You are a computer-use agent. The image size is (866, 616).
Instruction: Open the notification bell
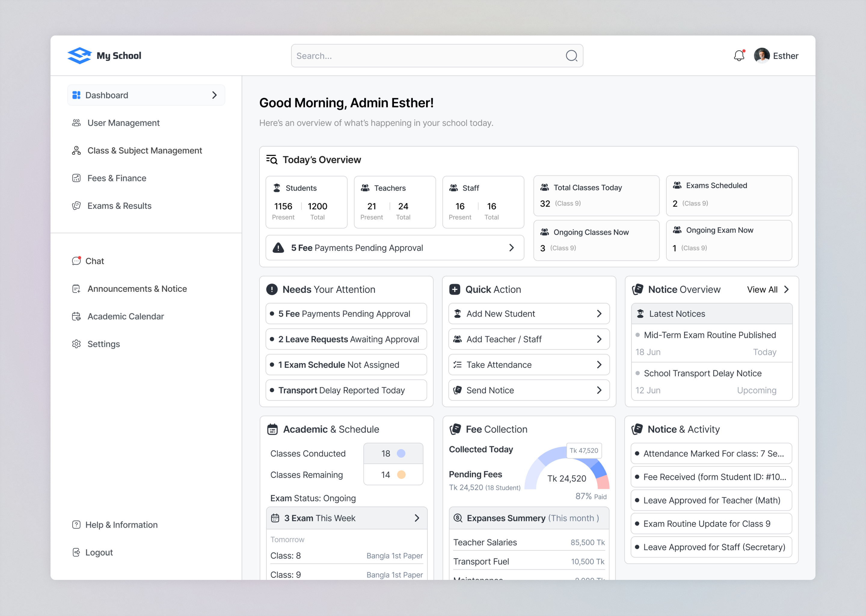[739, 56]
